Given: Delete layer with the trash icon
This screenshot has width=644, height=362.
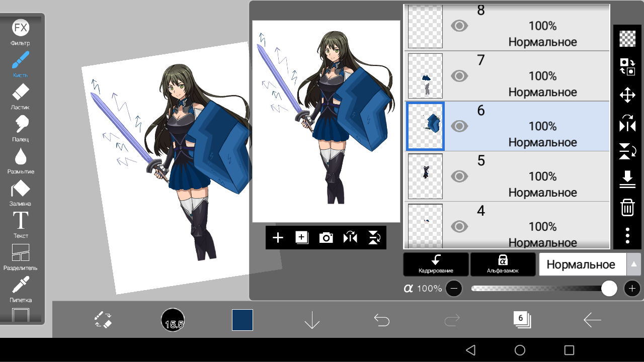Looking at the screenshot, I should point(627,207).
